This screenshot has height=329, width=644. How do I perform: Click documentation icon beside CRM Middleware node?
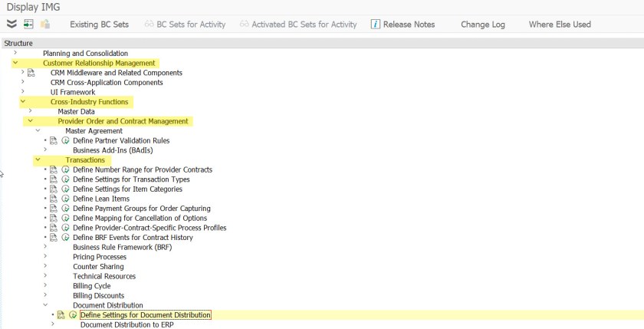click(x=31, y=73)
